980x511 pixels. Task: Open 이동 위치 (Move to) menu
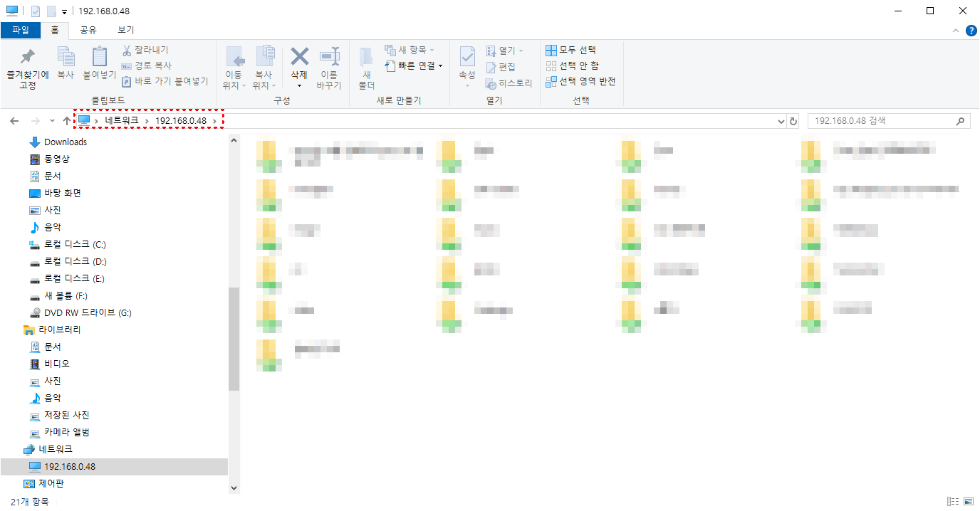click(234, 68)
